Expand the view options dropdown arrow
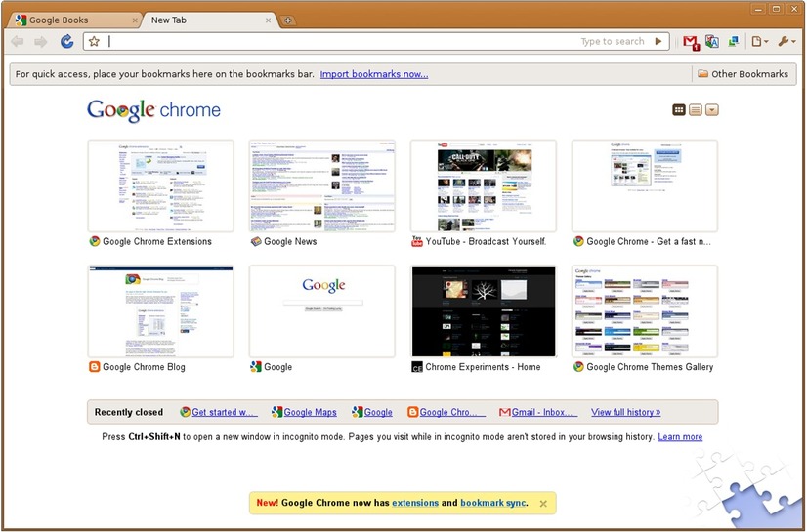 tap(712, 109)
